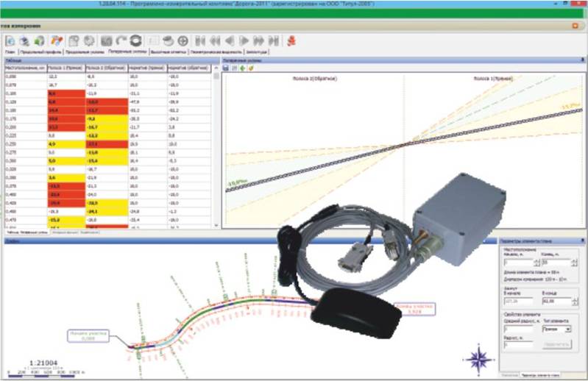This screenshot has width=588, height=381.
Task: Click the play forward arrow
Action: tap(244, 41)
